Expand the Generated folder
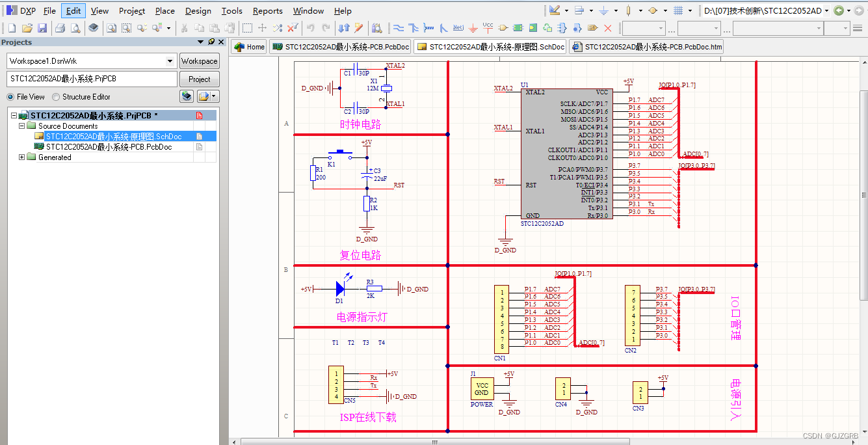This screenshot has width=868, height=445. coord(21,157)
